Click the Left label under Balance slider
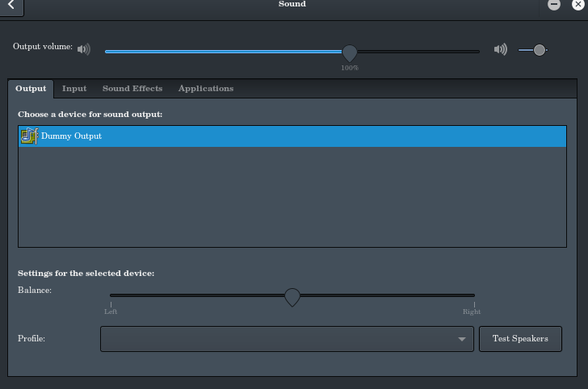Image resolution: width=588 pixels, height=389 pixels. point(111,312)
